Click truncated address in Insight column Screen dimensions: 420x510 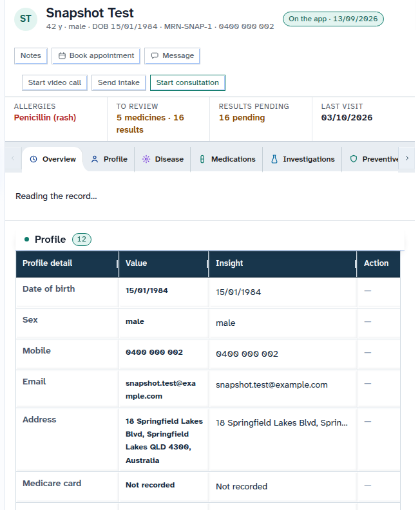pyautogui.click(x=282, y=423)
